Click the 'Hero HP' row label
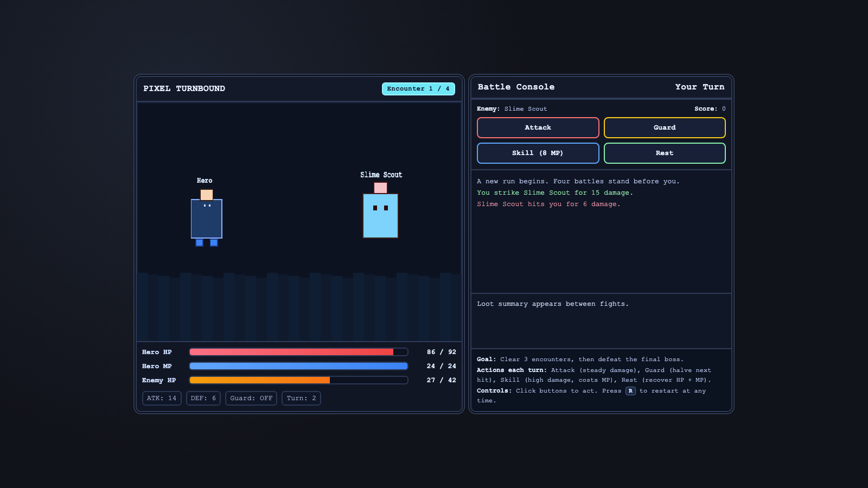 [157, 352]
